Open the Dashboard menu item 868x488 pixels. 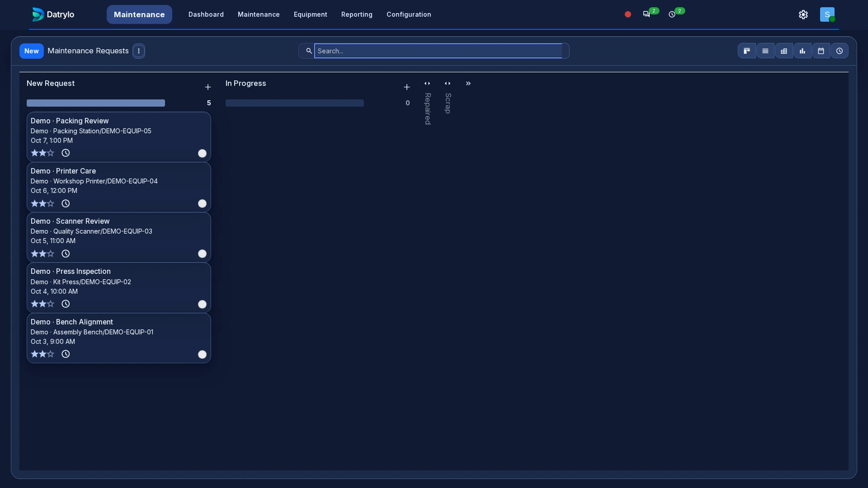tap(206, 14)
